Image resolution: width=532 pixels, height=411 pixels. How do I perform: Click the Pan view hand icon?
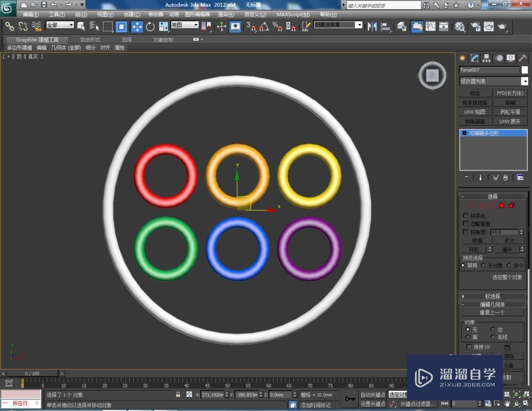click(x=507, y=404)
